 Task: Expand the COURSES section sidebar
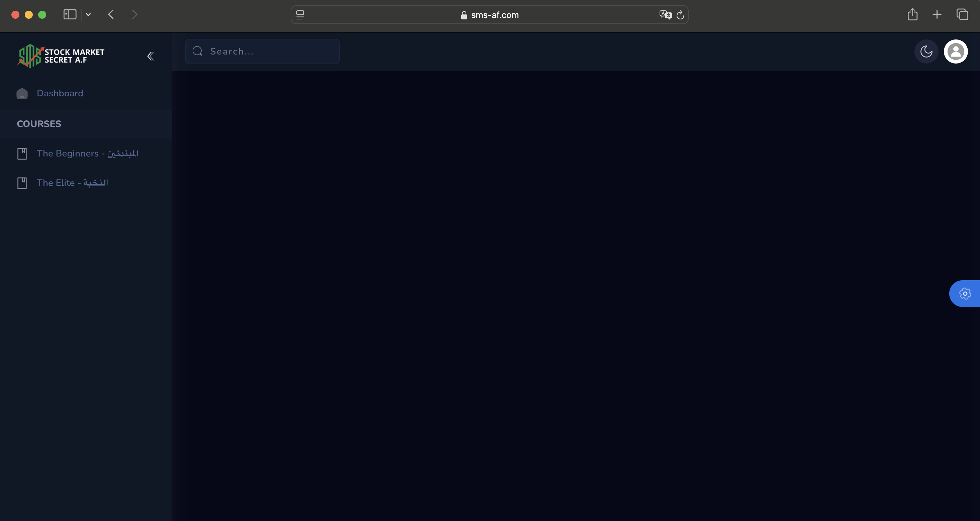click(x=39, y=124)
